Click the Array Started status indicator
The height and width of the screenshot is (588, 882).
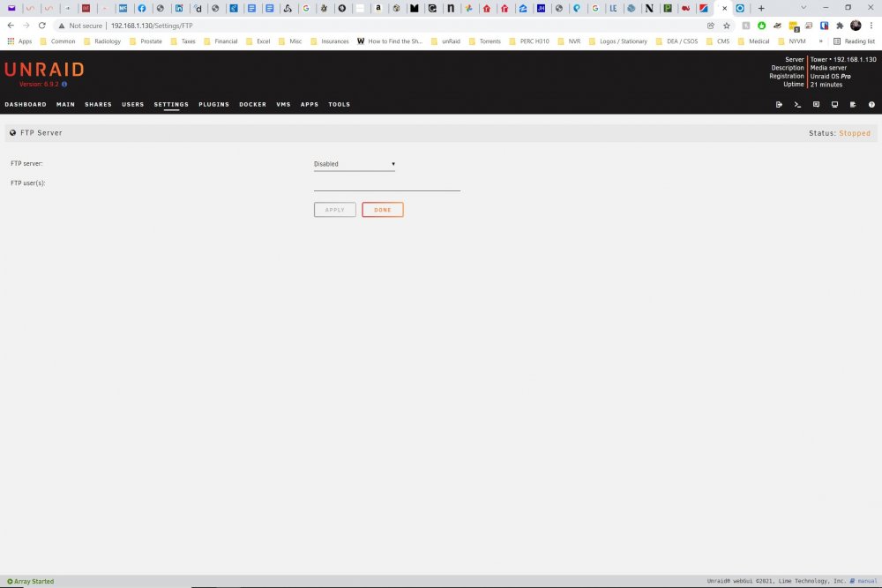(30, 581)
